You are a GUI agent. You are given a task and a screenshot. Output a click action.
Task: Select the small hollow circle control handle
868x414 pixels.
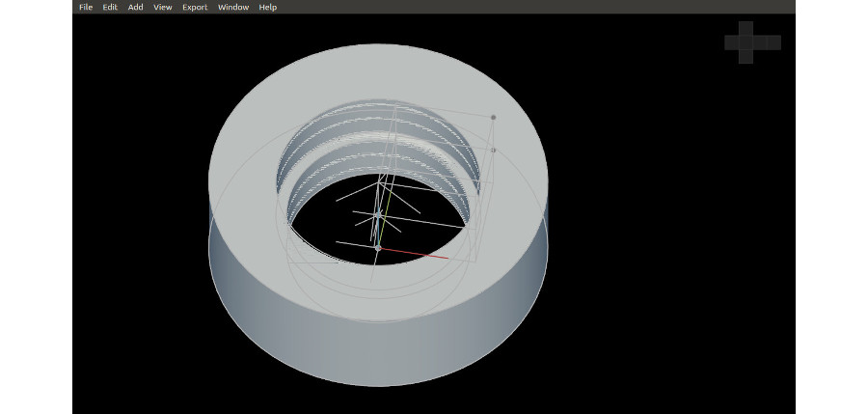494,151
